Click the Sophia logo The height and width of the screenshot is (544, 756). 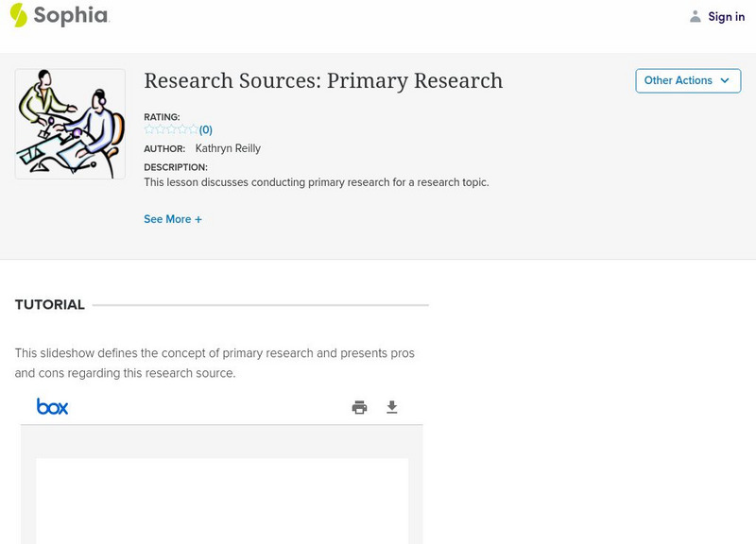[x=59, y=15]
